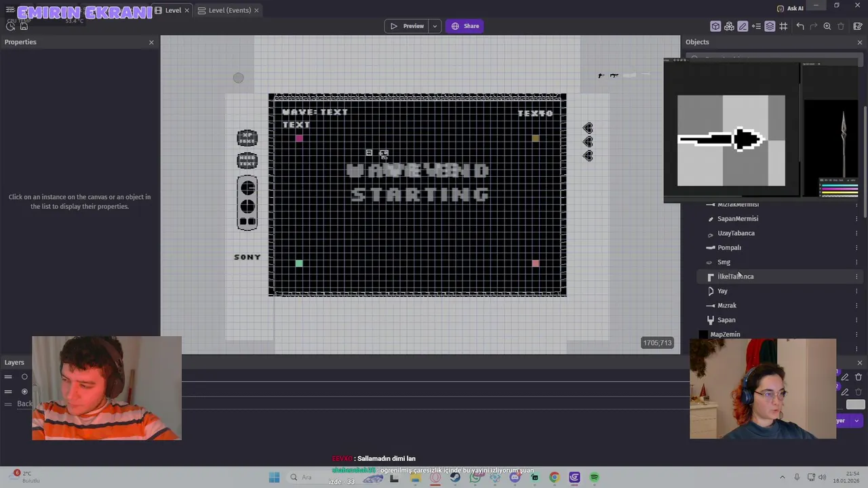Close the Properties panel
Image resolution: width=868 pixels, height=488 pixels.
pyautogui.click(x=151, y=42)
